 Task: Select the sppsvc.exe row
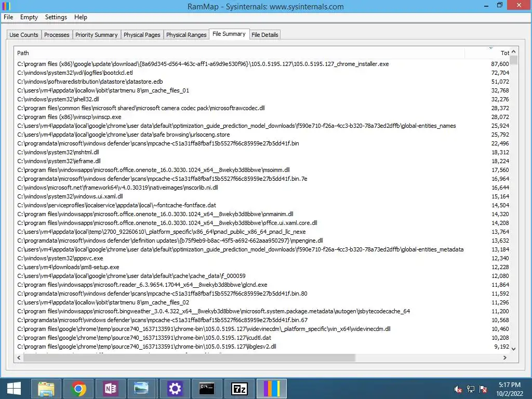click(263, 258)
